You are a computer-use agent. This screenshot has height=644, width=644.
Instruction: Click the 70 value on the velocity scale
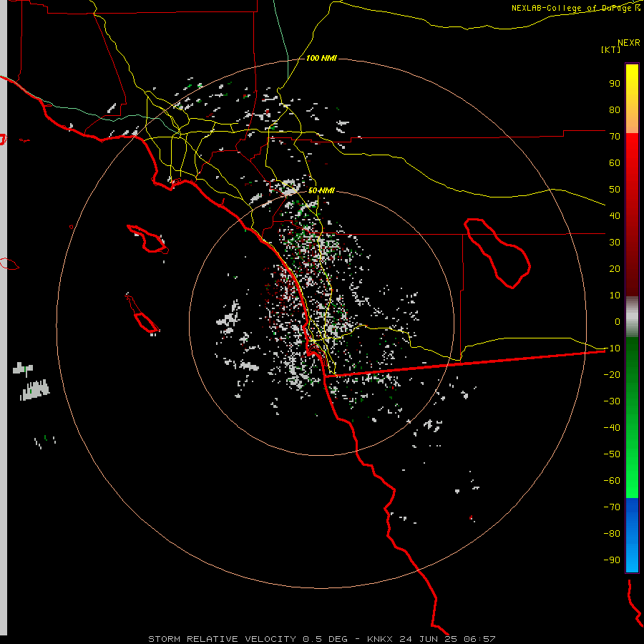click(x=615, y=137)
